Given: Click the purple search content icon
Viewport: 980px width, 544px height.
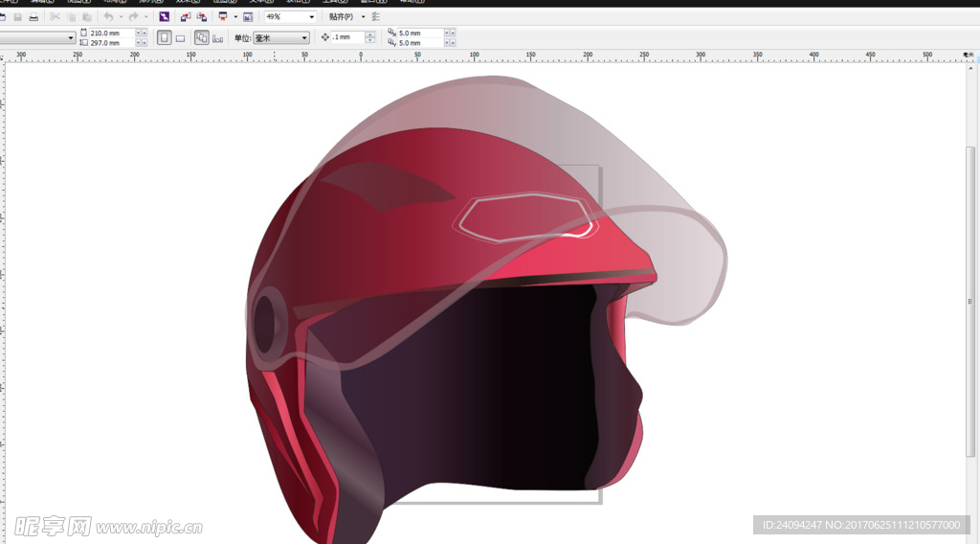Looking at the screenshot, I should tap(165, 17).
